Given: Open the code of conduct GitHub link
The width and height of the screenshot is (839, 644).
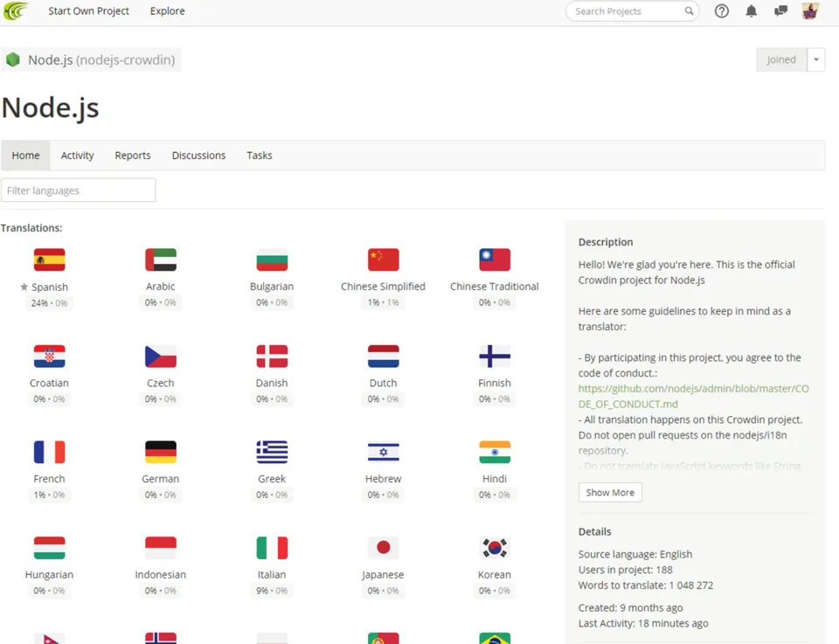Looking at the screenshot, I should [693, 397].
